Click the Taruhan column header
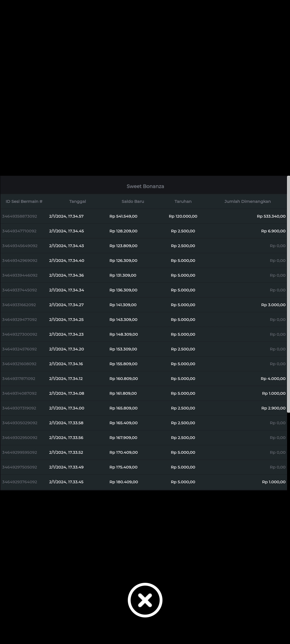 pos(183,202)
